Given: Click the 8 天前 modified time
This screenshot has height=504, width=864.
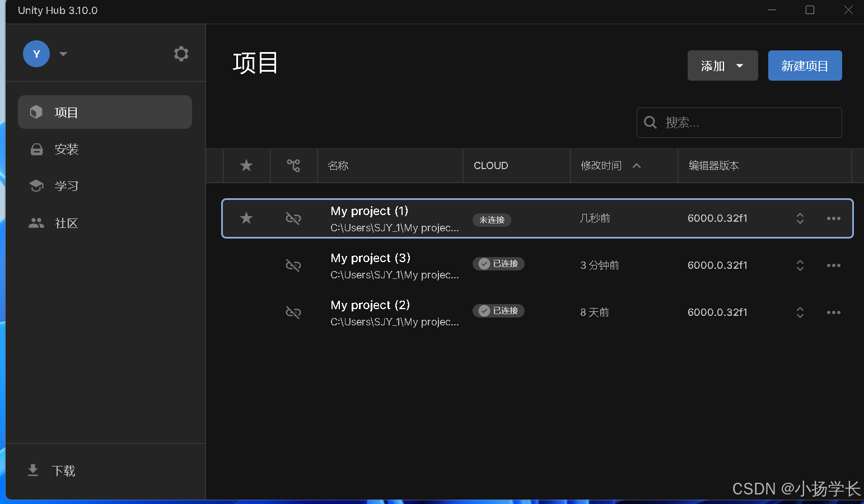Looking at the screenshot, I should (x=595, y=312).
